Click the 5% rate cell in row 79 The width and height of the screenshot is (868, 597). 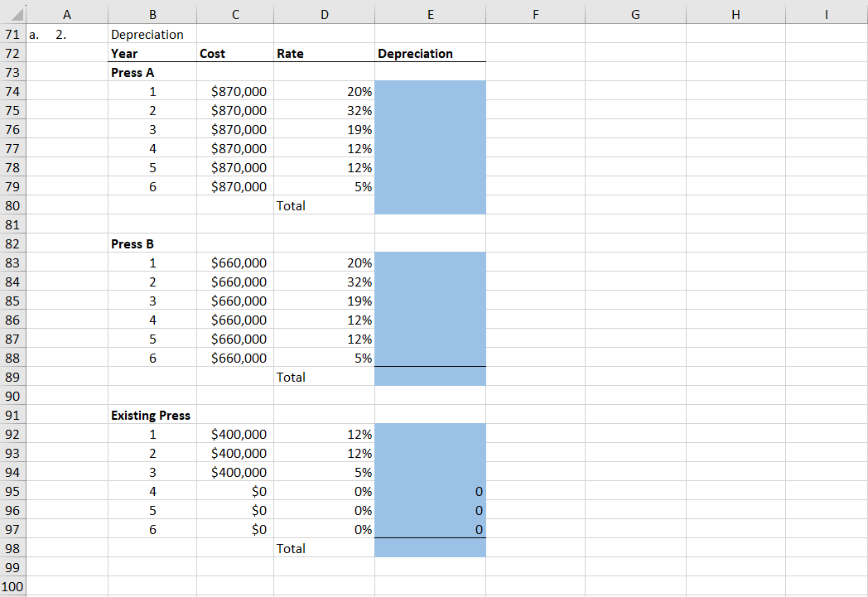pyautogui.click(x=325, y=186)
